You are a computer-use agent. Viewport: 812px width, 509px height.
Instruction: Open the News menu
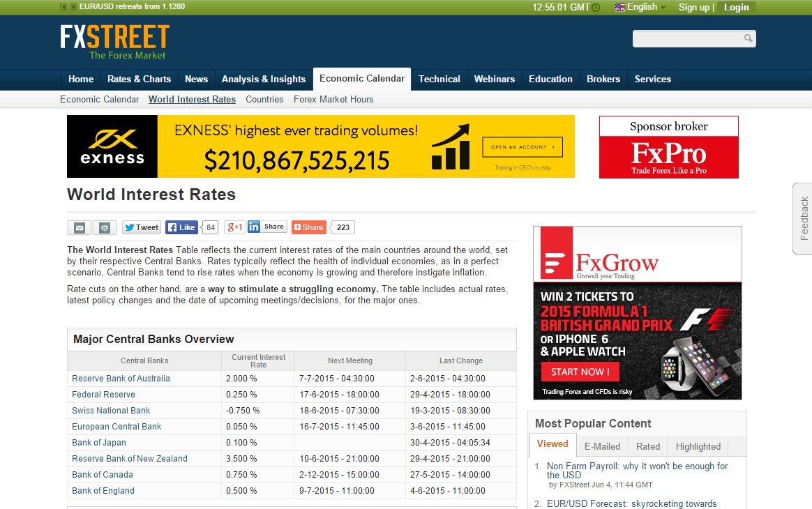(x=196, y=79)
